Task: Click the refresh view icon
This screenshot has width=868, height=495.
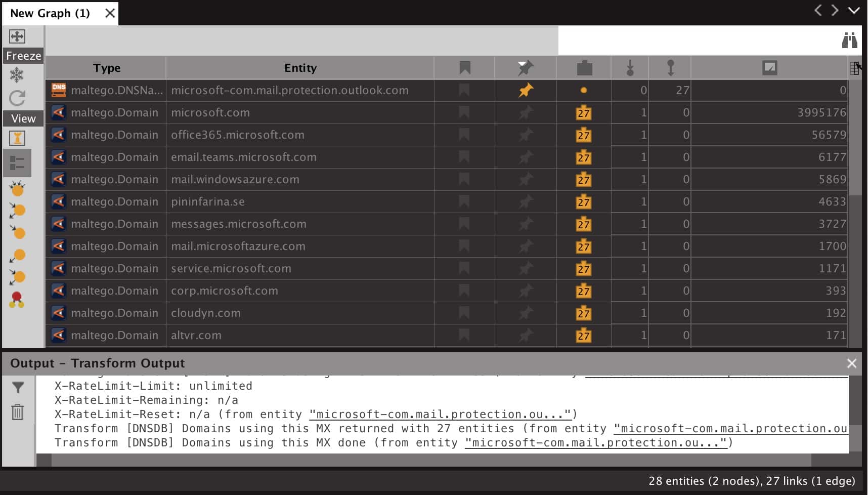Action: click(17, 98)
